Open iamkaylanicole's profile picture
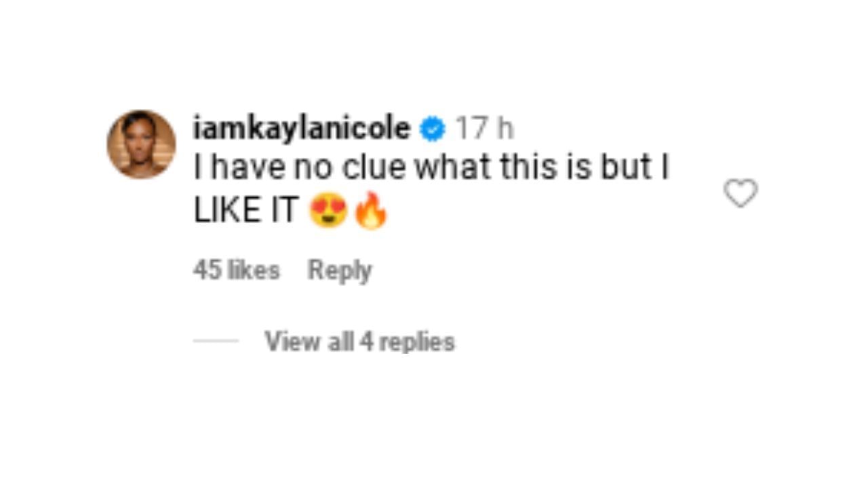This screenshot has height=488, width=868. (x=141, y=144)
